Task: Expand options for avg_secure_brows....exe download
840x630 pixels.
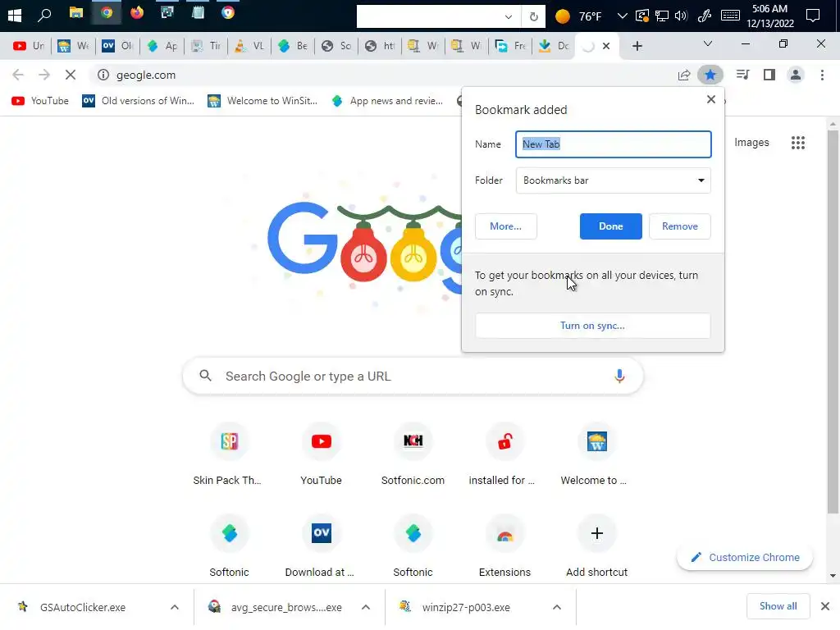Action: (x=366, y=607)
